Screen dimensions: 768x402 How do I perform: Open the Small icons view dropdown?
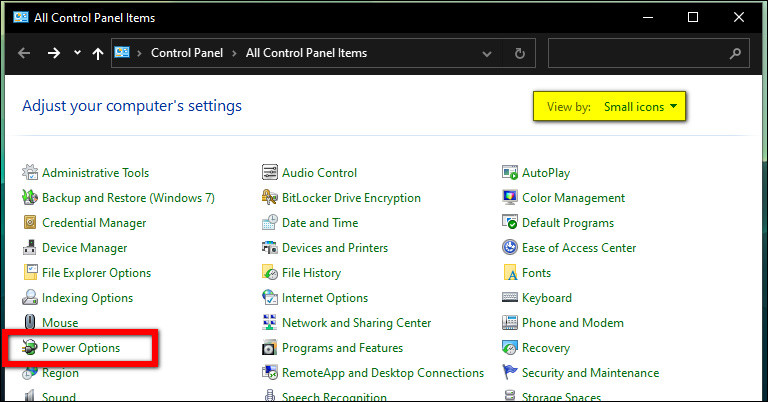point(640,107)
